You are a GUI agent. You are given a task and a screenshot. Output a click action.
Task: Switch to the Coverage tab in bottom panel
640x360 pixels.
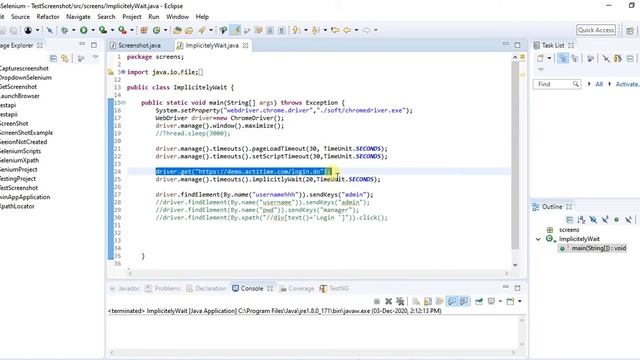(x=297, y=288)
